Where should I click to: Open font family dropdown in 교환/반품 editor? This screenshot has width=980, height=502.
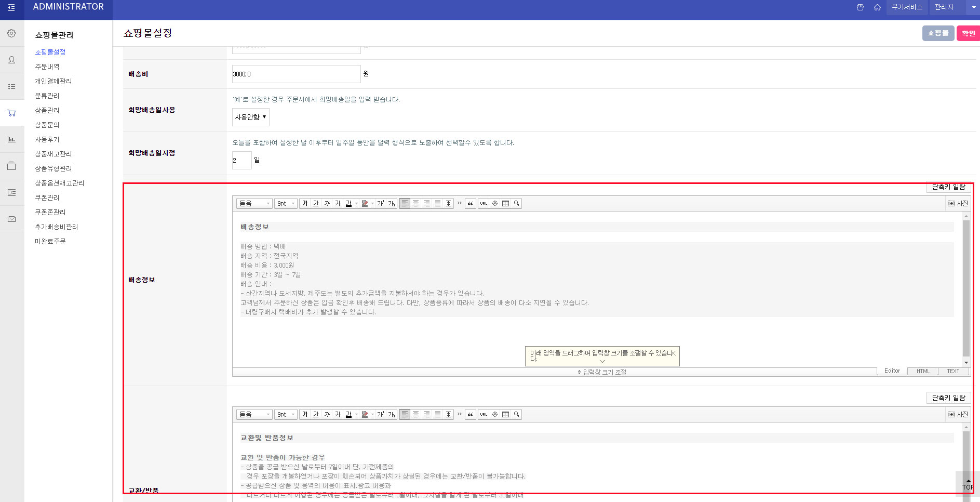click(254, 414)
